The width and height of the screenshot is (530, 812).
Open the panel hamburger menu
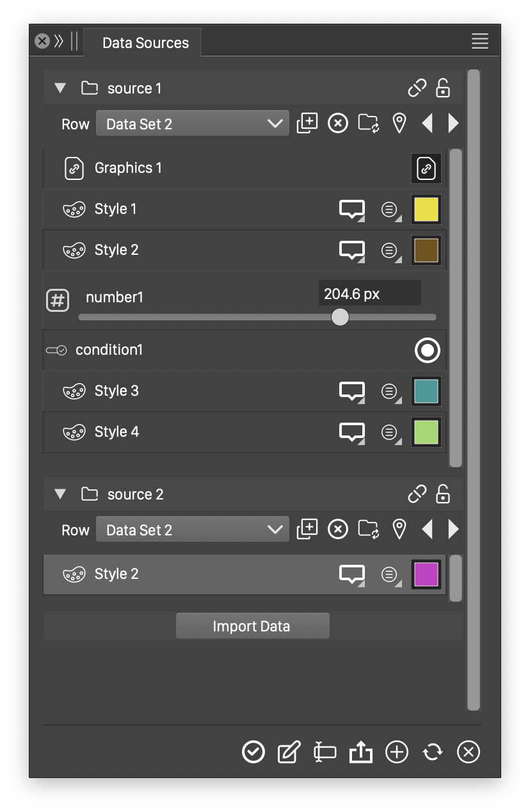coord(479,42)
